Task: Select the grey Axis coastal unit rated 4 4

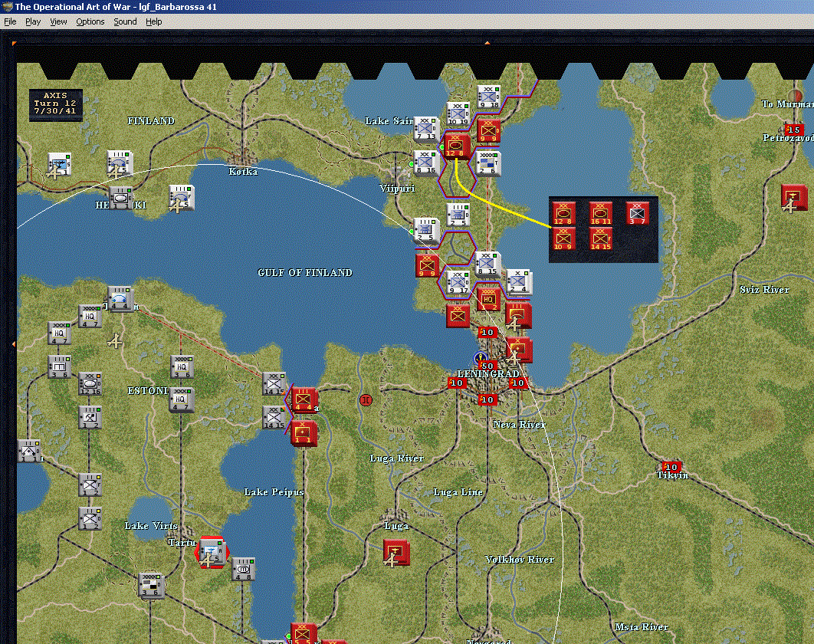Action: 120,299
